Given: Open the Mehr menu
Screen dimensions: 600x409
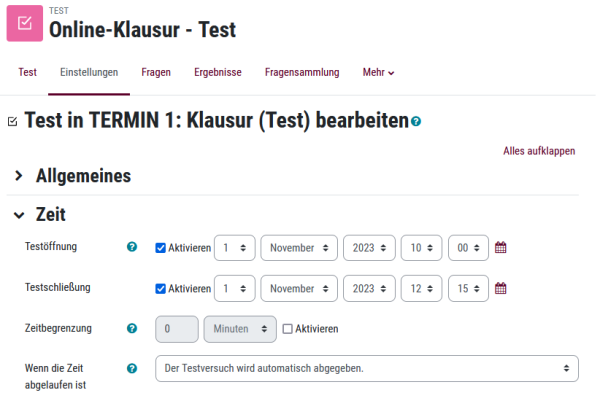Looking at the screenshot, I should [x=378, y=72].
